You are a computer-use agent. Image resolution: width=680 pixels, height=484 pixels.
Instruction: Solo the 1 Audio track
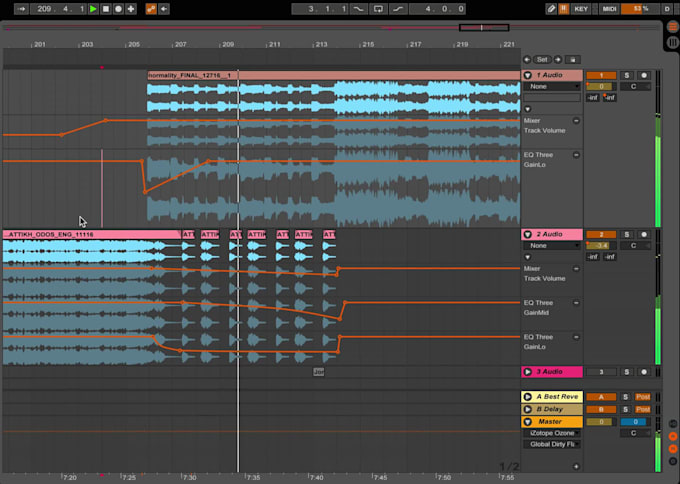(x=628, y=76)
